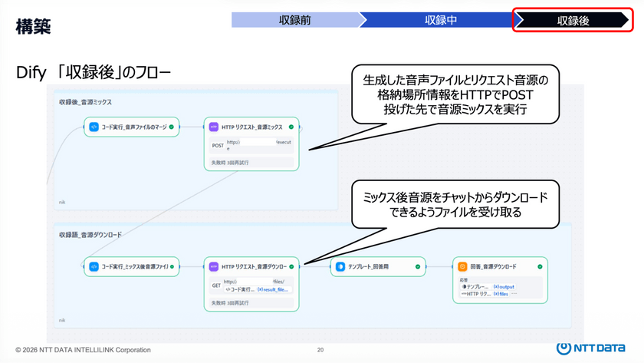
Task: Click 失敗時 3回再試行 under 音源ダウンロード request
Action: [x=230, y=302]
